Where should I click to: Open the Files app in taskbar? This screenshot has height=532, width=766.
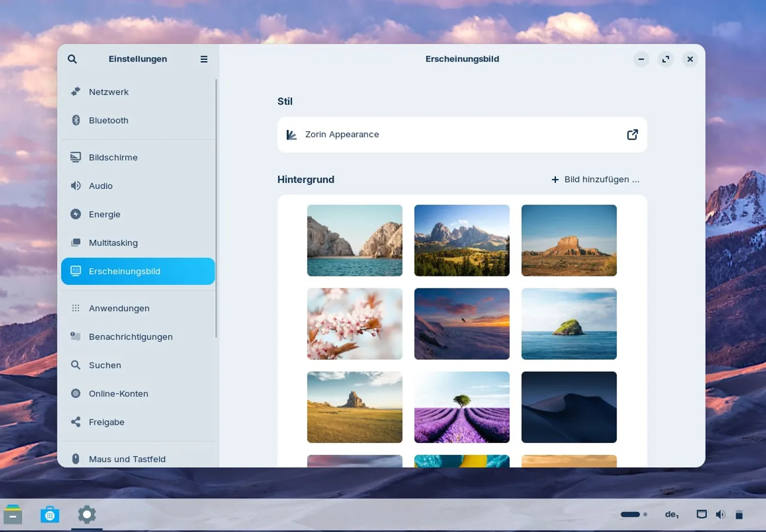coord(13,515)
